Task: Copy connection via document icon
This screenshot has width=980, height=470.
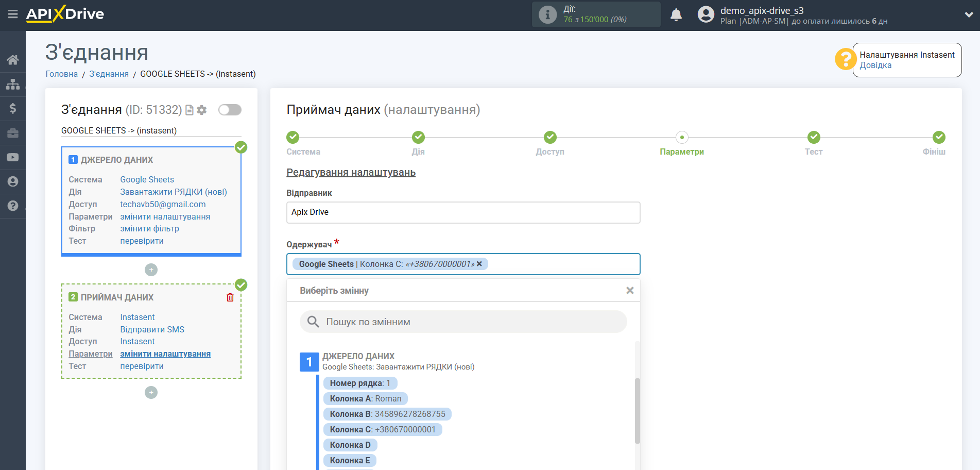Action: click(x=190, y=110)
